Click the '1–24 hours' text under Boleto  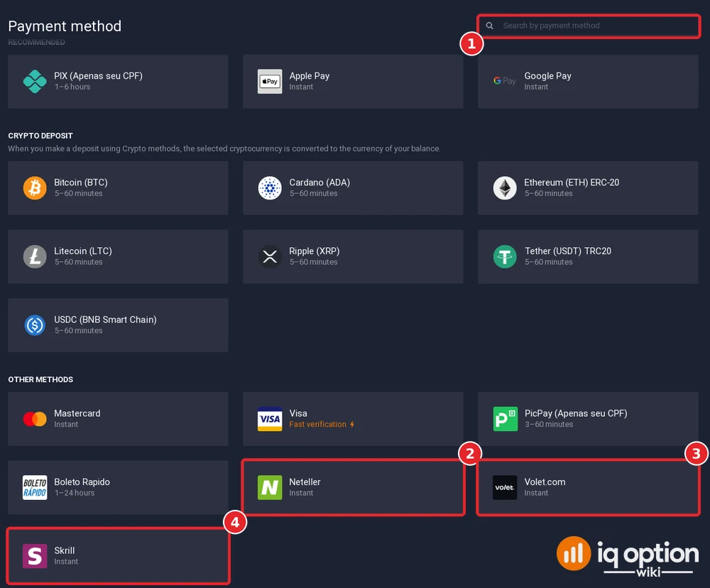click(75, 493)
